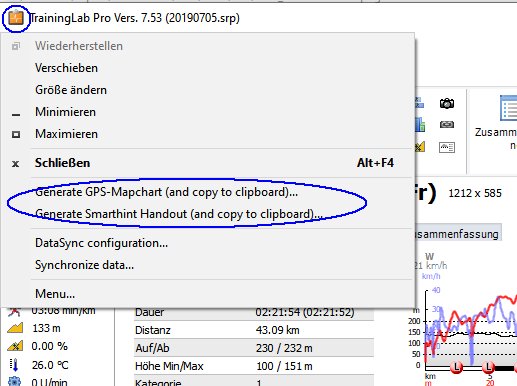
Task: Click the thermometer icon beside 26.0 °C
Action: tap(14, 365)
